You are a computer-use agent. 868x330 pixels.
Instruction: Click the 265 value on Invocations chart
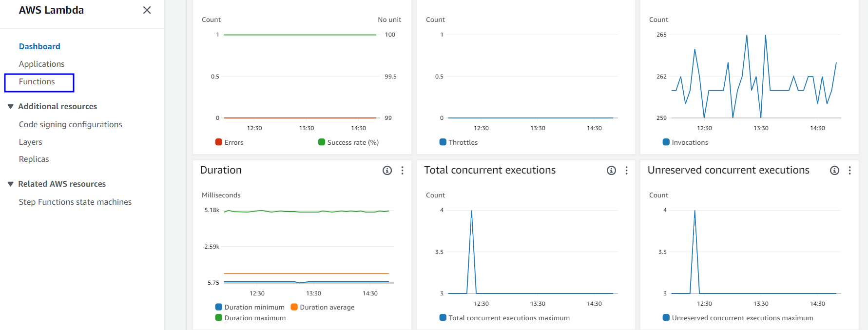pos(661,35)
